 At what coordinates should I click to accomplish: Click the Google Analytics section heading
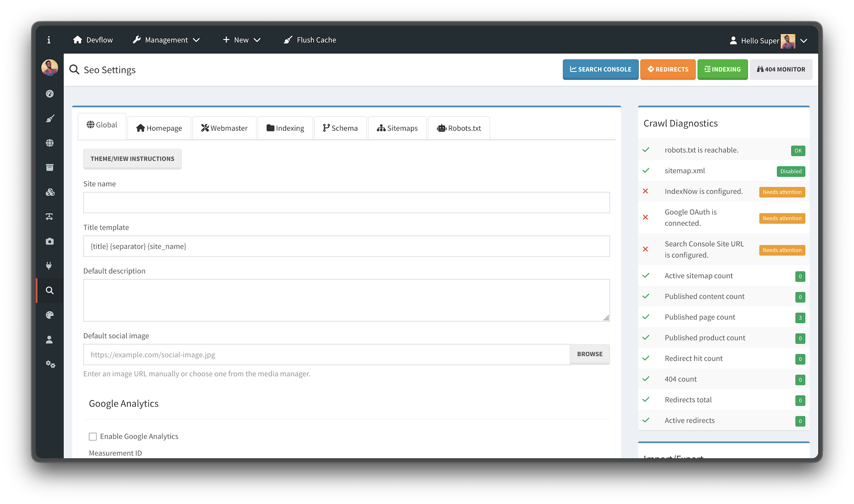tap(124, 403)
